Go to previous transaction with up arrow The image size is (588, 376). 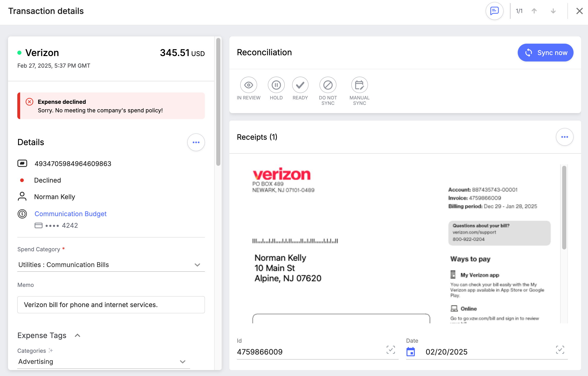(x=534, y=11)
